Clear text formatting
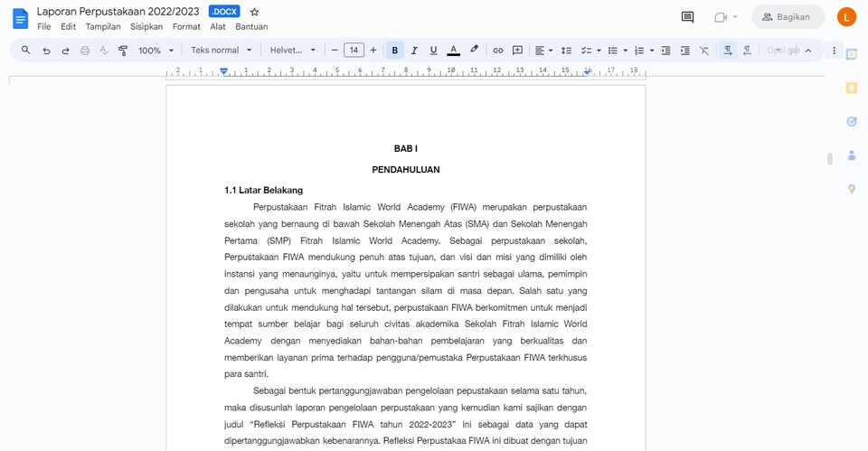The height and width of the screenshot is (451, 868). click(x=704, y=51)
